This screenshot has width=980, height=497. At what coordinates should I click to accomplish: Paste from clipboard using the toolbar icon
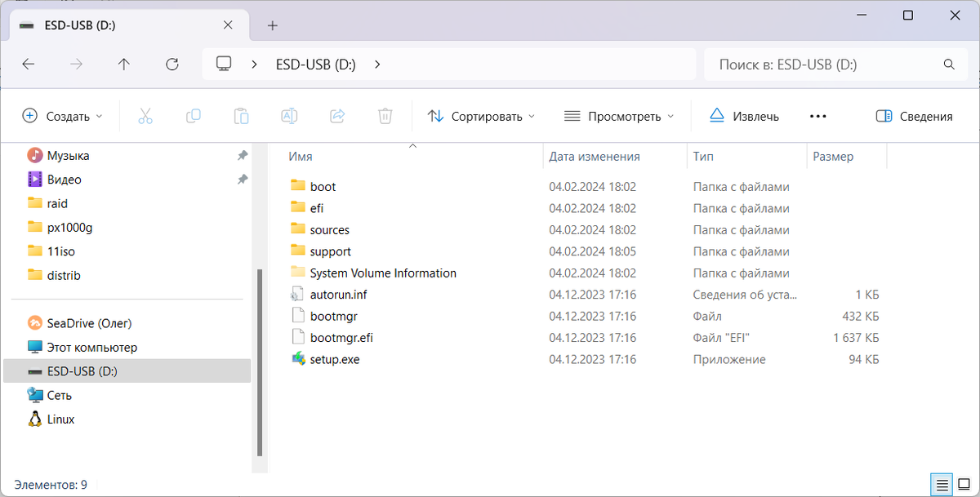tap(241, 116)
